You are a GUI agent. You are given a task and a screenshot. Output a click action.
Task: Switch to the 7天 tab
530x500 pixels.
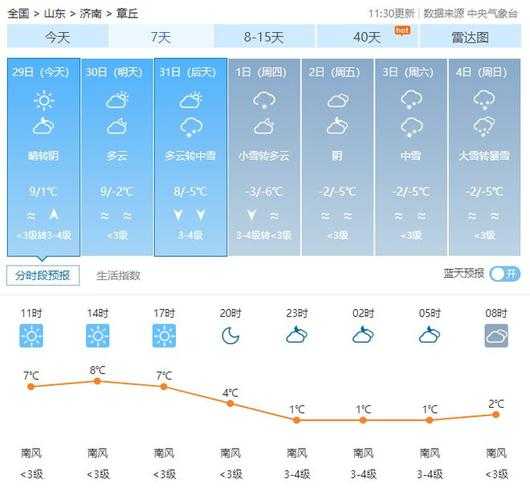pyautogui.click(x=161, y=36)
